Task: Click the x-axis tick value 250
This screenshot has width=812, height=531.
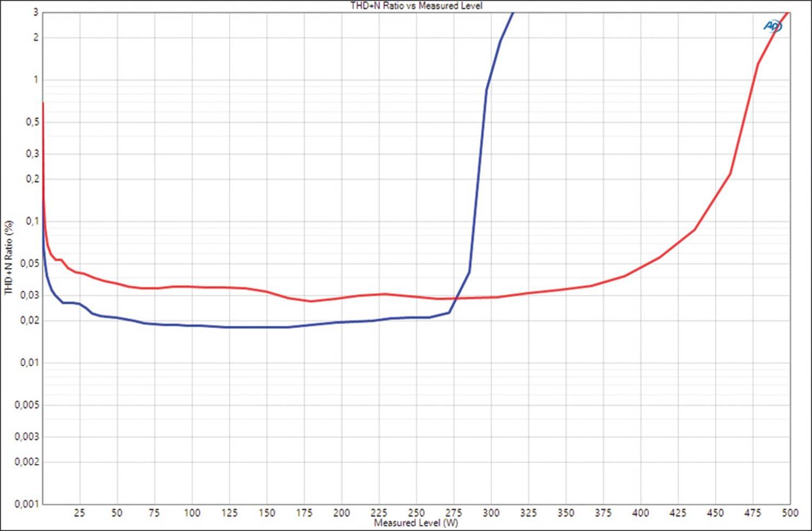Action: (x=416, y=513)
